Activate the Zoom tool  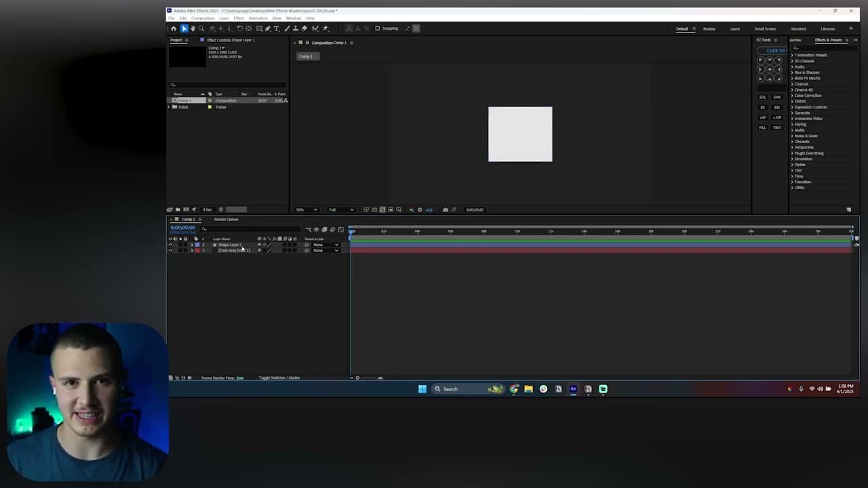point(202,28)
